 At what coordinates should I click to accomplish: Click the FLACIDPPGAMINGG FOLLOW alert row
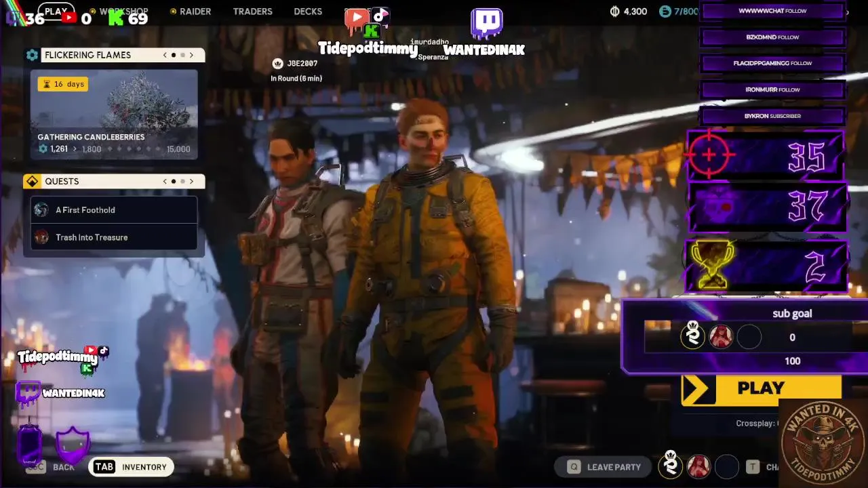[x=772, y=63]
